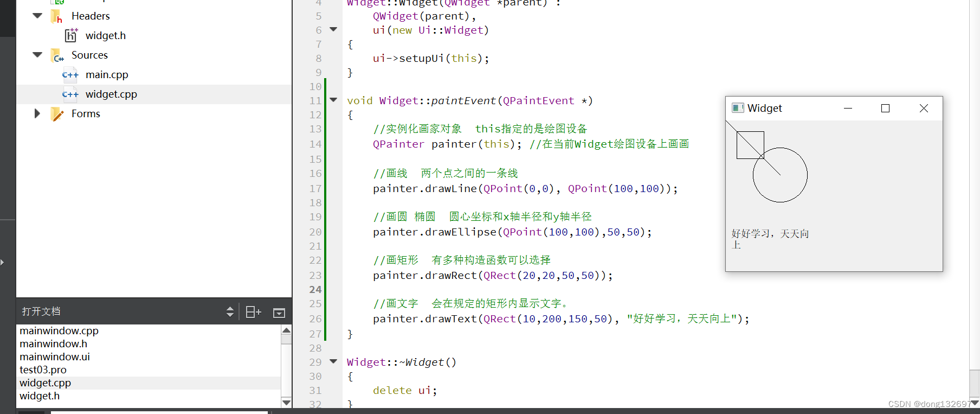Click the main.cpp C++ file icon
This screenshot has width=980, height=414.
point(70,75)
